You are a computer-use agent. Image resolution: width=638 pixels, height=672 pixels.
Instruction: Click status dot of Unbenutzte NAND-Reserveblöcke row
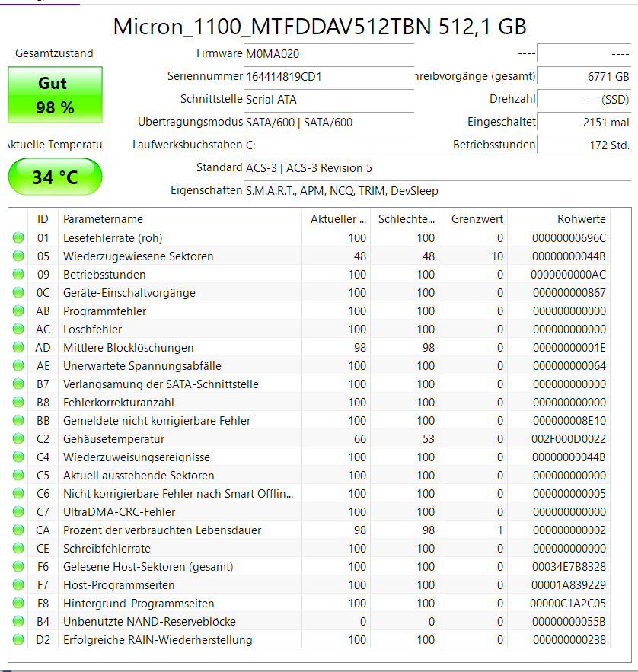pyautogui.click(x=18, y=622)
